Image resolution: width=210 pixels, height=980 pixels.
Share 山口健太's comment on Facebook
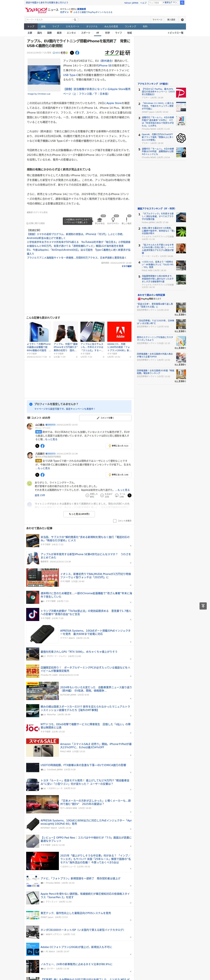[x=43, y=446]
